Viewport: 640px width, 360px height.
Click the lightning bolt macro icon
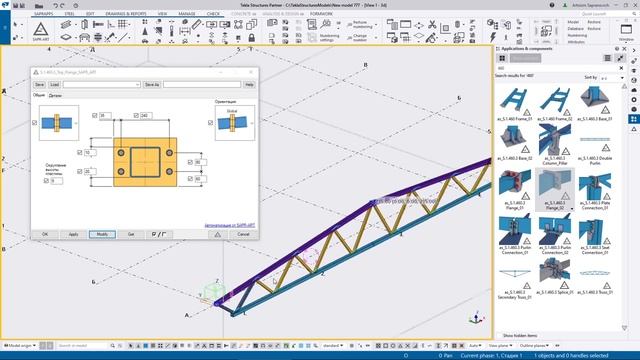493,37
